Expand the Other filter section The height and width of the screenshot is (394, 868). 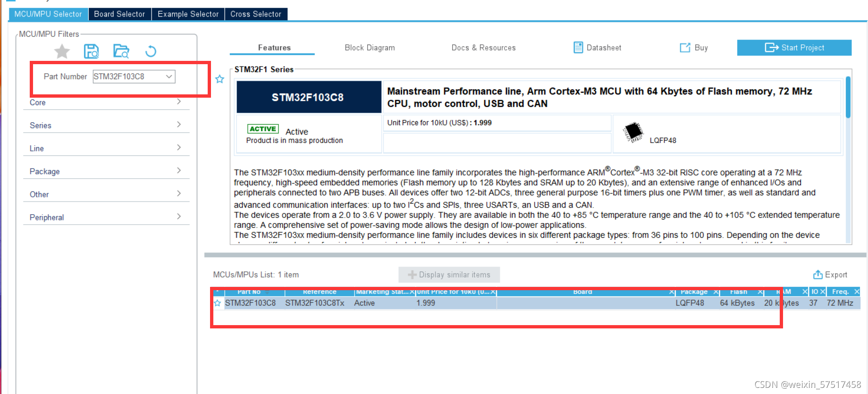(106, 194)
